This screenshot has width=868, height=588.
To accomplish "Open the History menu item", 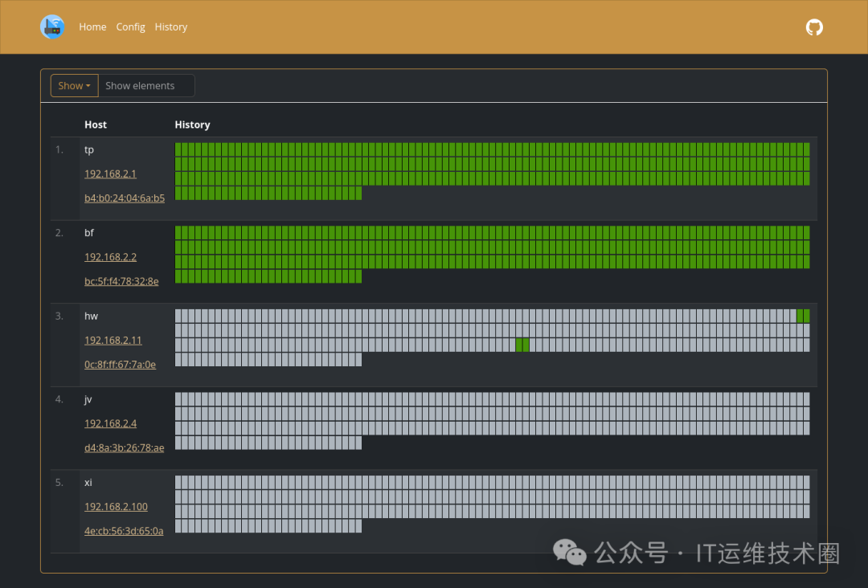I will pyautogui.click(x=171, y=27).
